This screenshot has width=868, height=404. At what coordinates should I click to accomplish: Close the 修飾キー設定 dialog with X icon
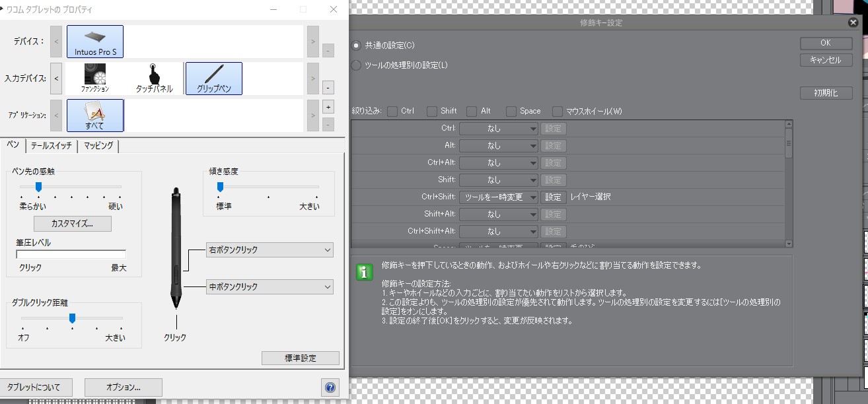point(853,22)
